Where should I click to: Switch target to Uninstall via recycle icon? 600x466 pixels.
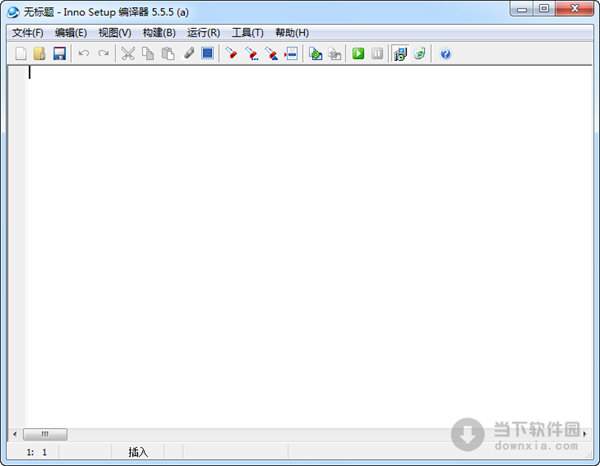point(420,53)
